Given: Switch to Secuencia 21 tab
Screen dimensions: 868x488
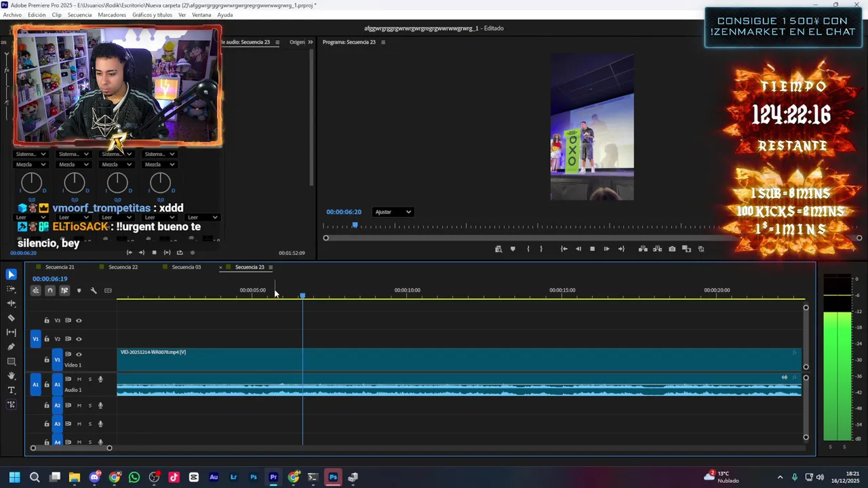Looking at the screenshot, I should click(60, 267).
